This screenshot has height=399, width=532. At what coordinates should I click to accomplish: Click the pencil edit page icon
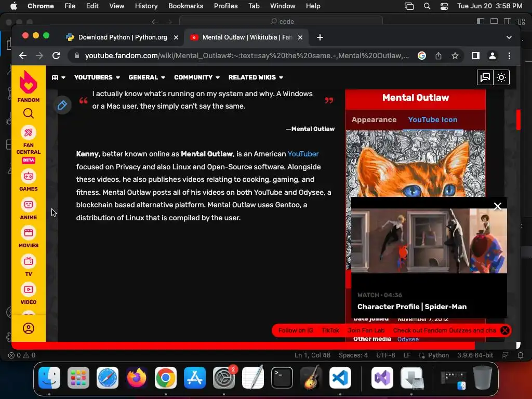(62, 105)
